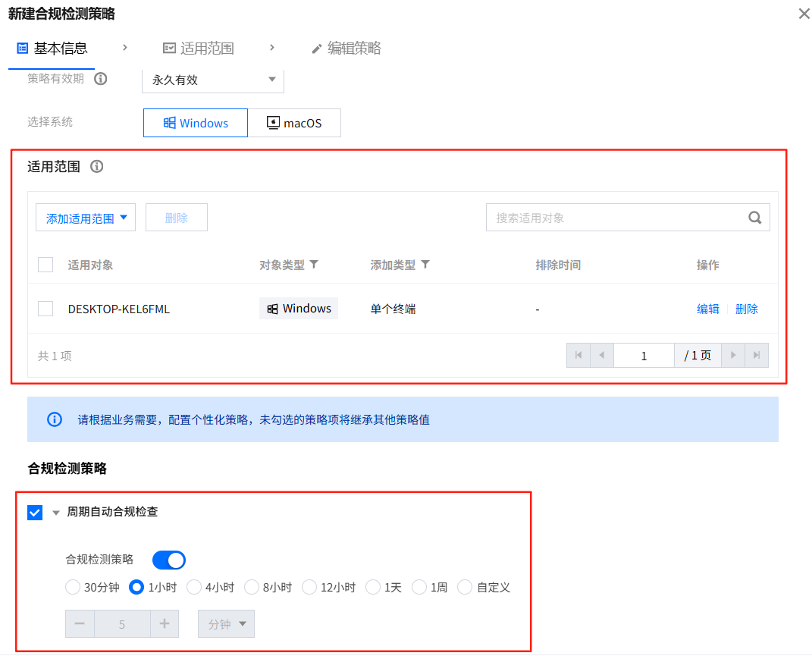Click the 删除 button above the table
812x656 pixels.
[176, 217]
